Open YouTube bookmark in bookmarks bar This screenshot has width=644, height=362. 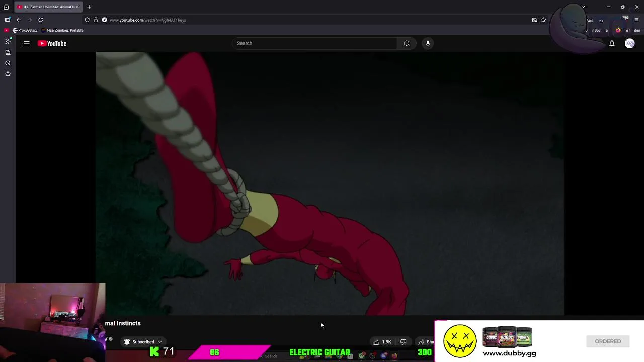click(6, 30)
